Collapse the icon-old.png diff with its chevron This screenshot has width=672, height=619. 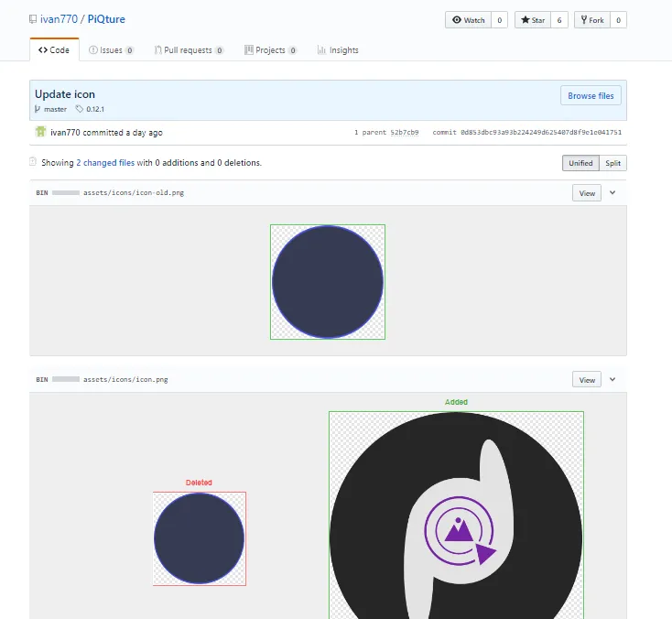[612, 193]
